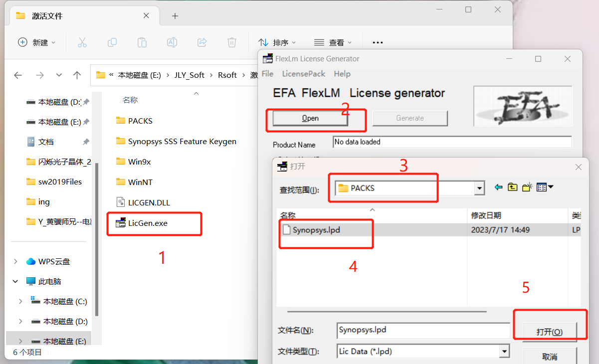The width and height of the screenshot is (599, 364).
Task: Click the Open button in License generator
Action: click(310, 118)
